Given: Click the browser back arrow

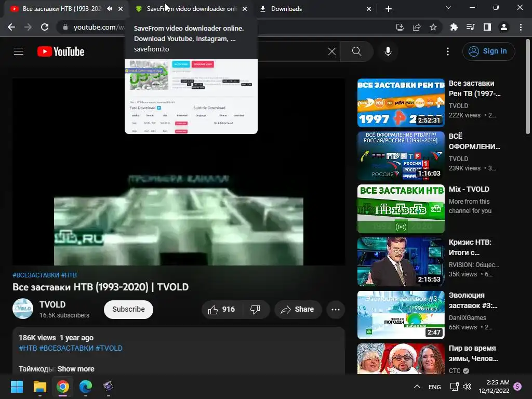Looking at the screenshot, I should tap(11, 27).
